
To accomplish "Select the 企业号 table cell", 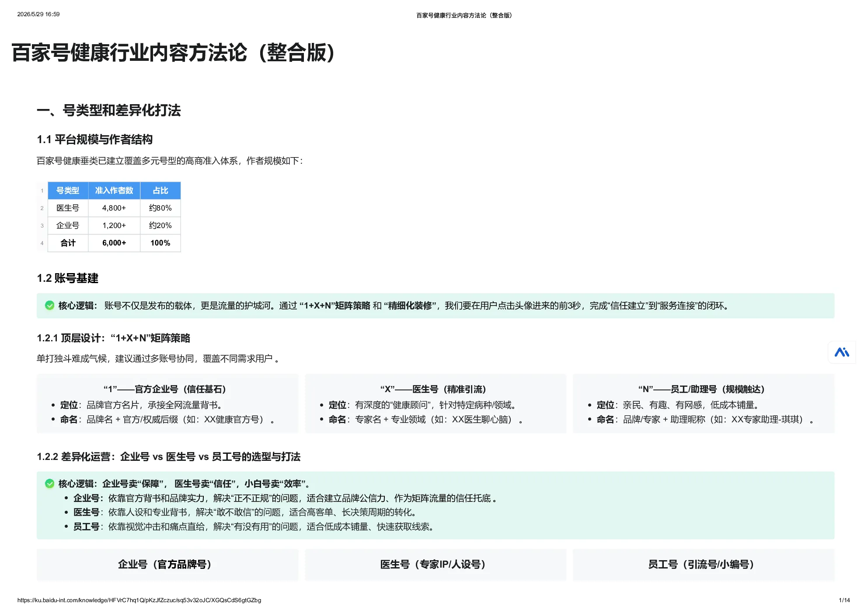I will 68,225.
